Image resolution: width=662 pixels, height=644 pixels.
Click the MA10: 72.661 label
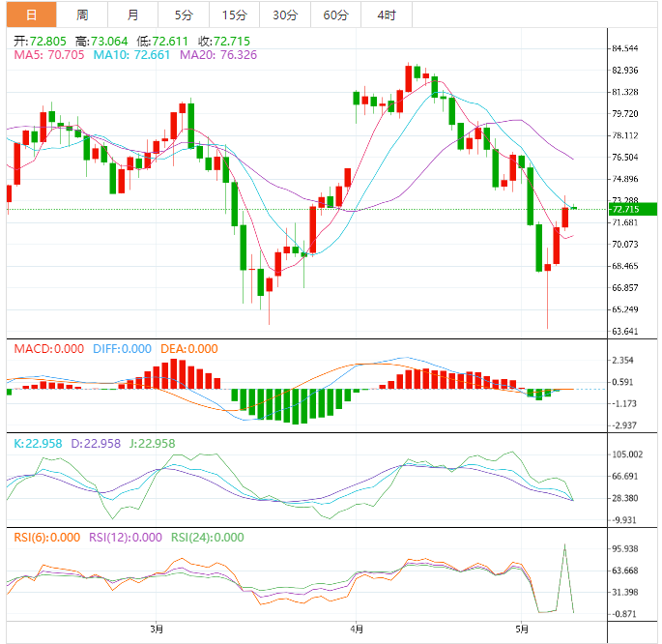click(131, 55)
